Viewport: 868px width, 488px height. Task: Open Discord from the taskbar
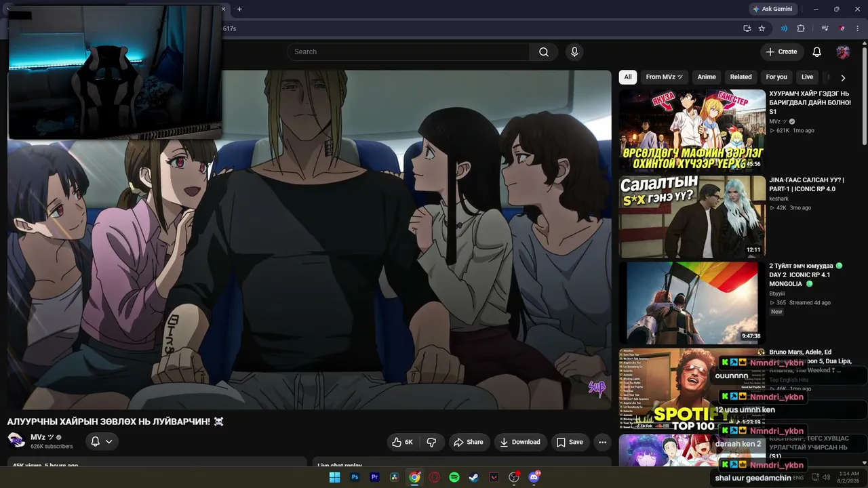(534, 477)
